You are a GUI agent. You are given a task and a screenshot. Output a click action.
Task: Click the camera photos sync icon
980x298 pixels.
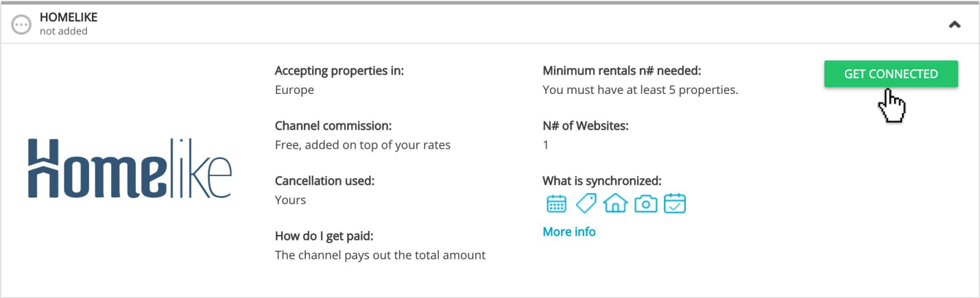(x=645, y=203)
